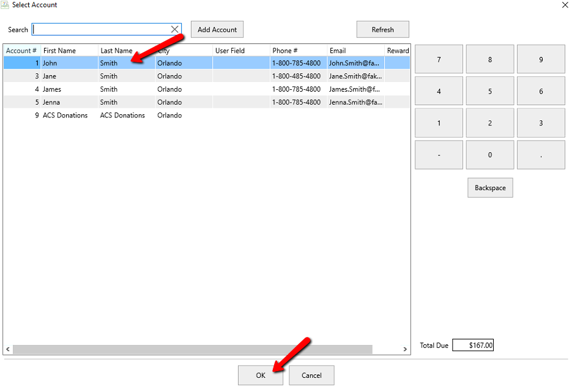The image size is (572, 392).
Task: Tap keypad digit 3
Action: pos(541,123)
